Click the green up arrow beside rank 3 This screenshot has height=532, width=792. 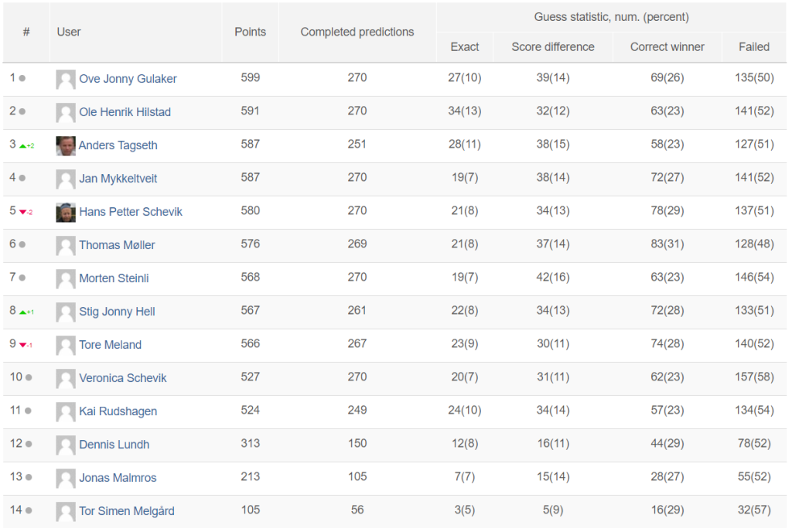coord(22,146)
